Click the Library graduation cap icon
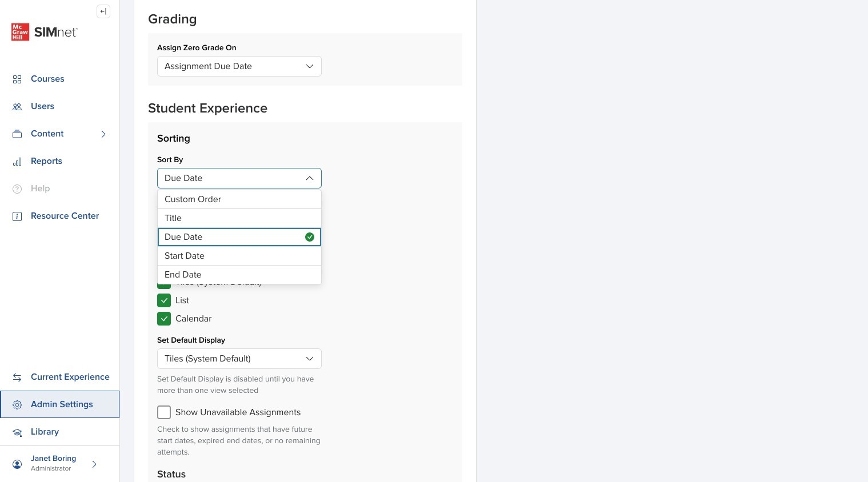Image resolution: width=868 pixels, height=482 pixels. (17, 432)
